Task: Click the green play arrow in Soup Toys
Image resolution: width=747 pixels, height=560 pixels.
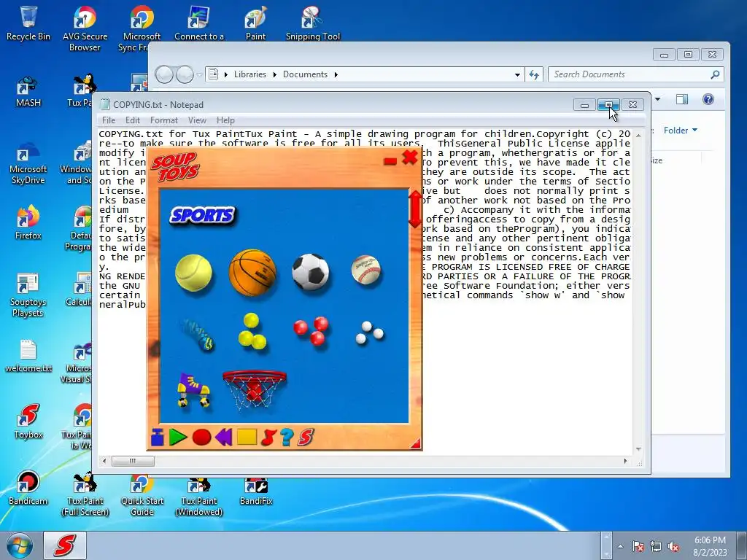Action: (178, 437)
